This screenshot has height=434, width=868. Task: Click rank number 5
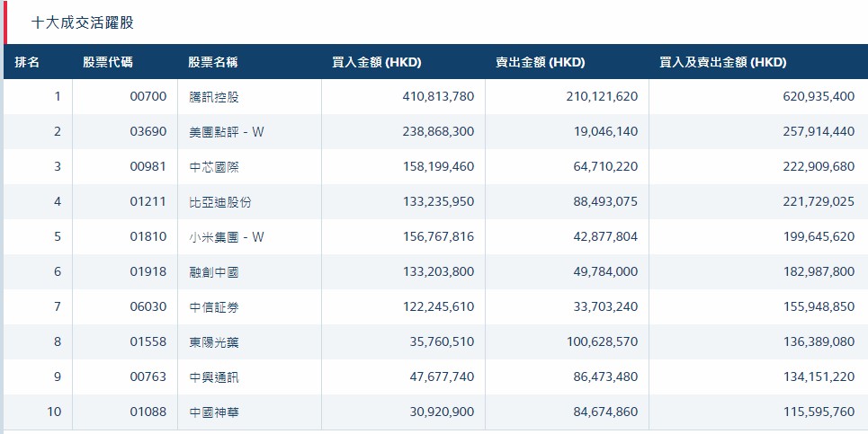[58, 236]
